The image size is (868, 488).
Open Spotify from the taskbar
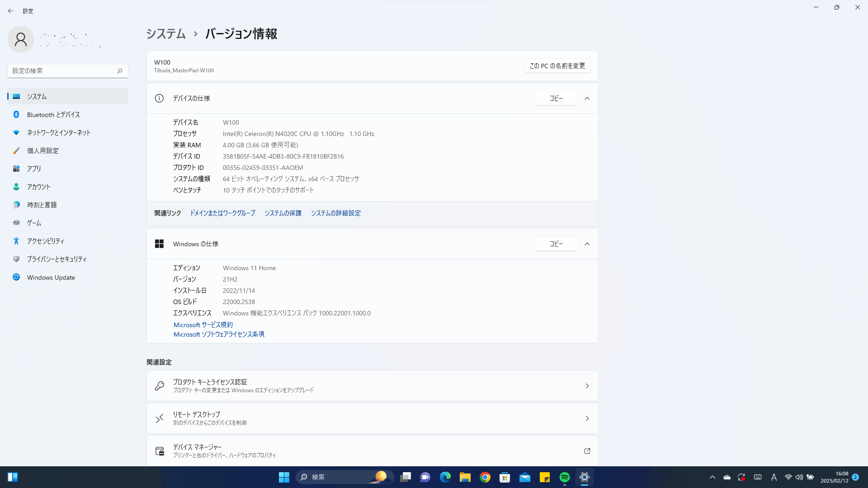[x=565, y=477]
